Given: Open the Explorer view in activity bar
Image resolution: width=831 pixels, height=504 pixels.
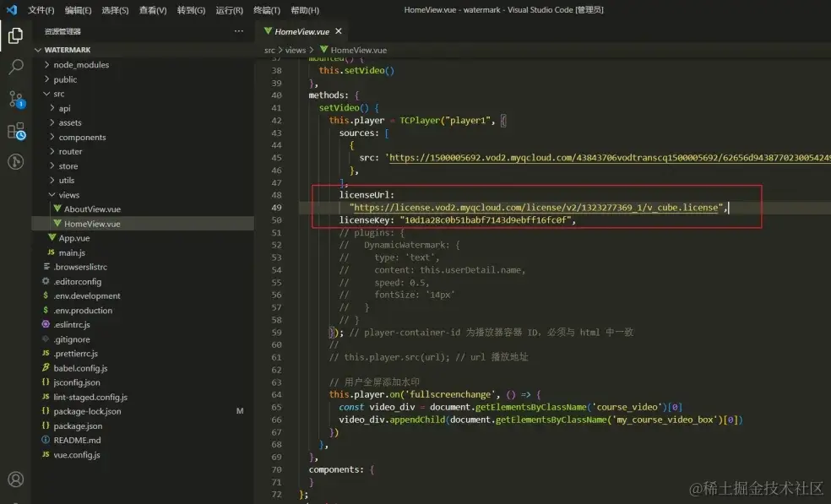Looking at the screenshot, I should [x=15, y=35].
